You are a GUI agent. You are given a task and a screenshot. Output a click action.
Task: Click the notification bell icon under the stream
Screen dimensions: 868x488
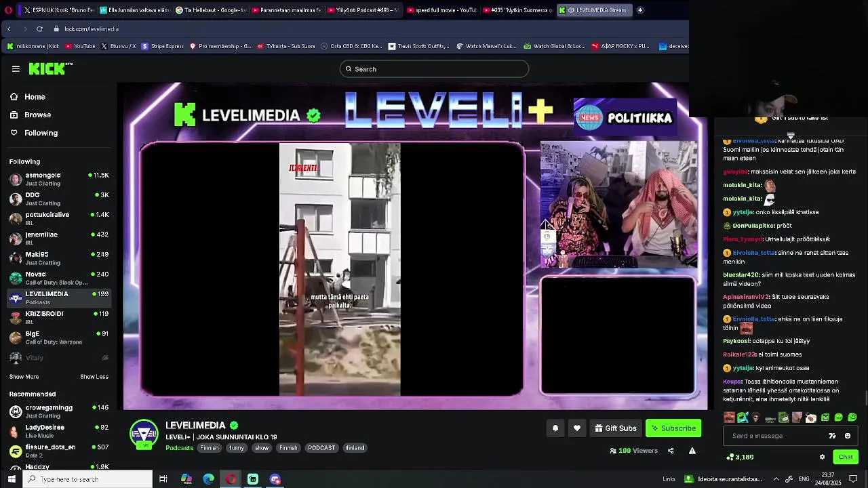(555, 428)
